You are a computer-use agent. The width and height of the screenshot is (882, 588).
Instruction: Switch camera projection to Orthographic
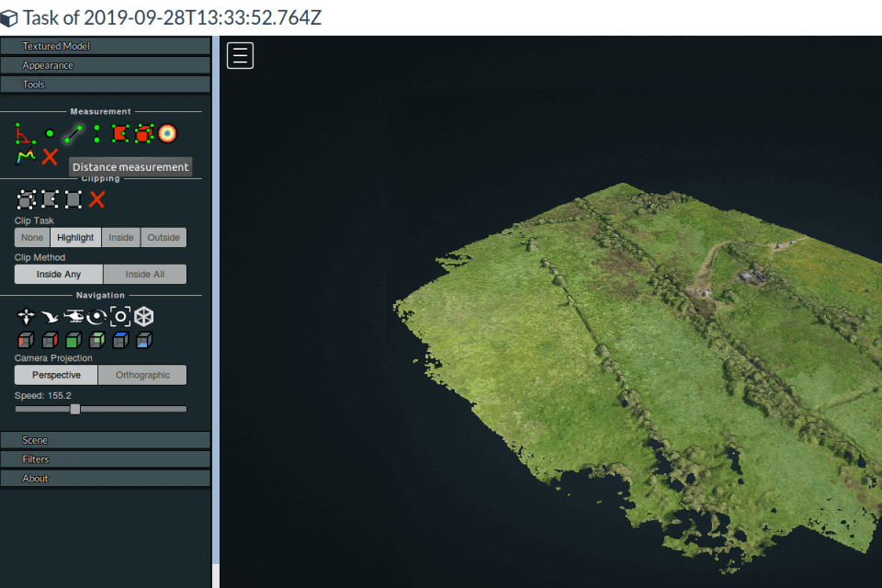tap(142, 375)
